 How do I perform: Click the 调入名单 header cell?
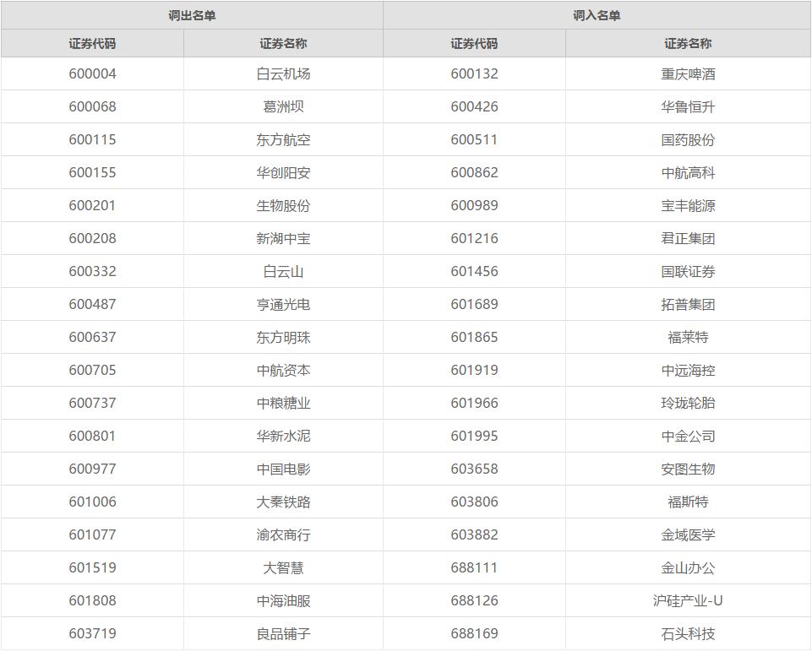[597, 15]
